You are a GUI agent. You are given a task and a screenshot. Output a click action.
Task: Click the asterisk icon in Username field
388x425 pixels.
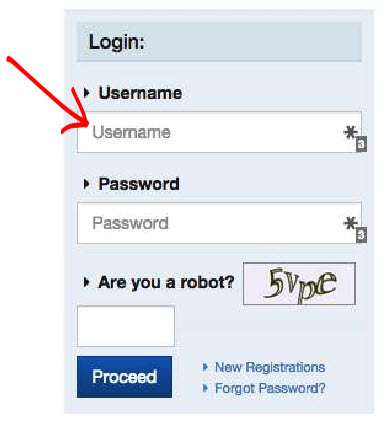click(350, 133)
